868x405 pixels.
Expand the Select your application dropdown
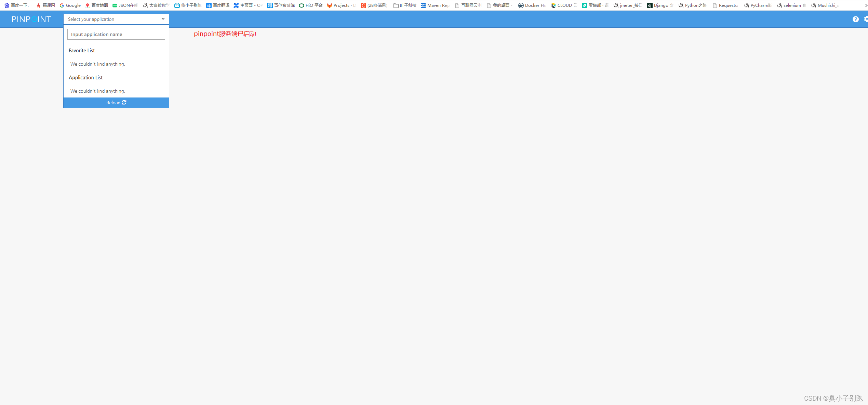(113, 19)
